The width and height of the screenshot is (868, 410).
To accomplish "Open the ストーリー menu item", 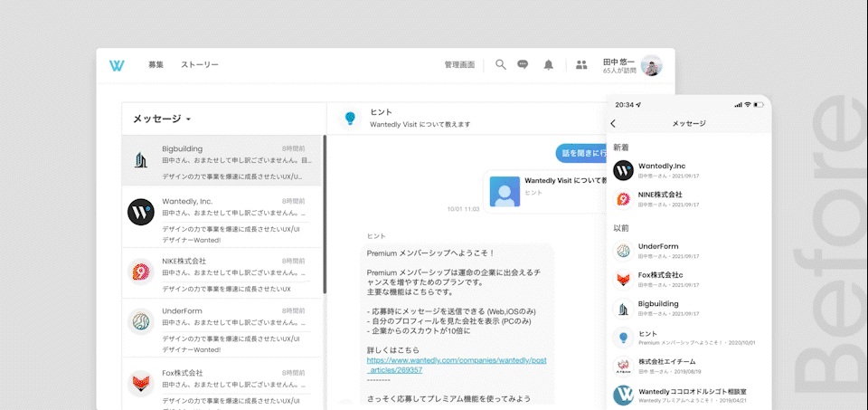I will 199,65.
